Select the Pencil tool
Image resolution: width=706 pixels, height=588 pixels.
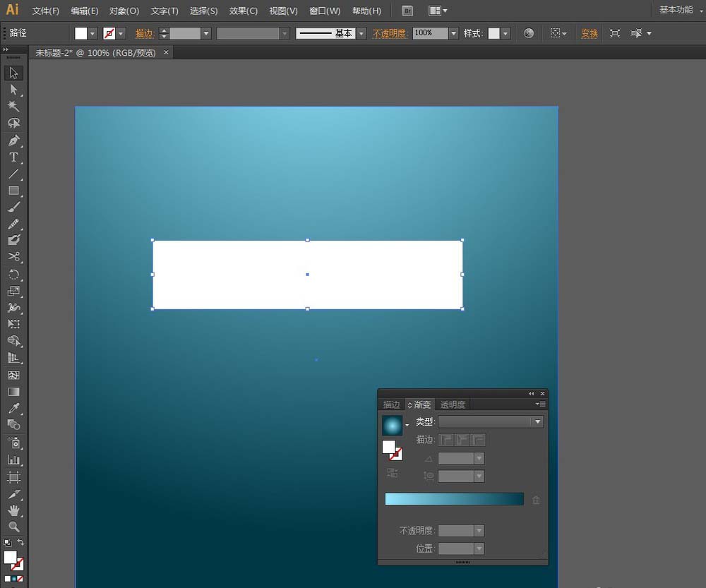pos(13,224)
